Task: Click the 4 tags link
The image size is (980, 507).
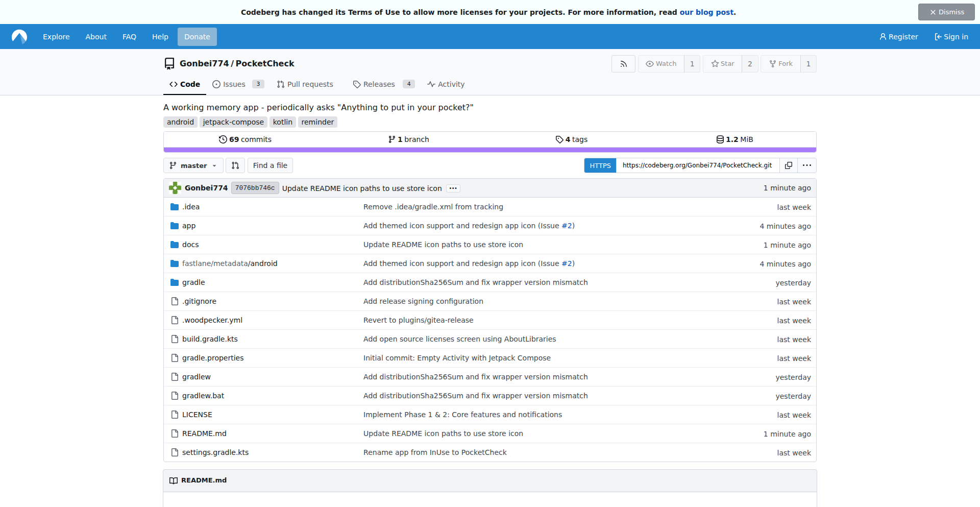Action: (x=572, y=139)
